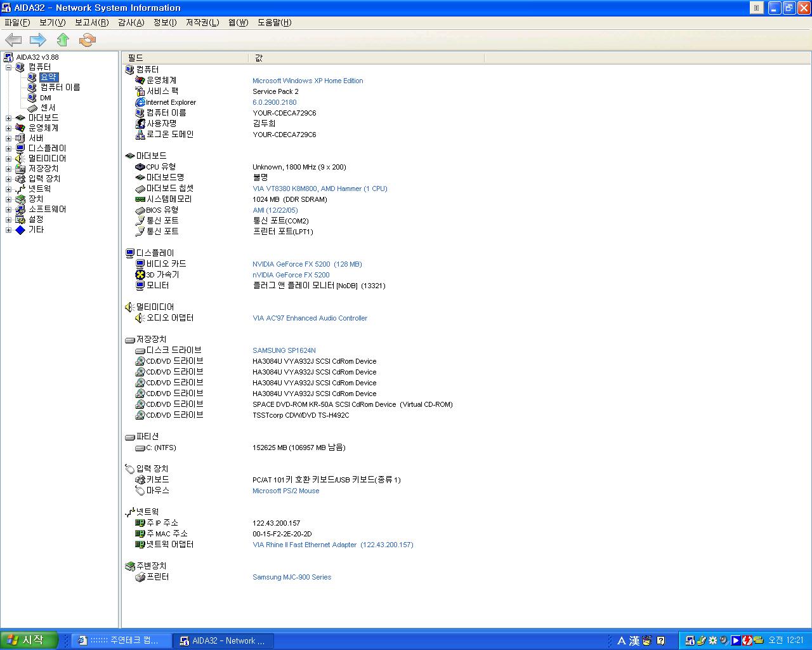812x650 pixels.
Task: Click the 설정 tree icon
Action: pos(20,220)
